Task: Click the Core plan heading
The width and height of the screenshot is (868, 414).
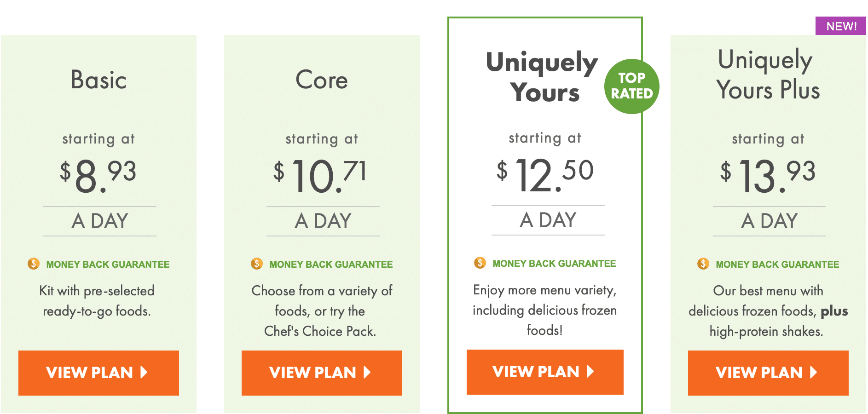Action: coord(322,80)
